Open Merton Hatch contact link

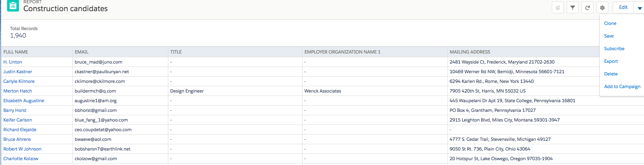click(x=18, y=91)
